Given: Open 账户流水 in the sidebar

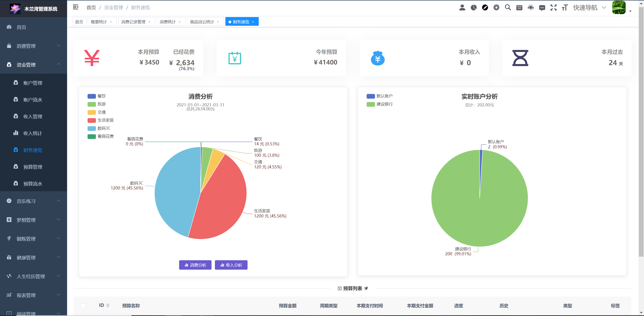Looking at the screenshot, I should 34,99.
